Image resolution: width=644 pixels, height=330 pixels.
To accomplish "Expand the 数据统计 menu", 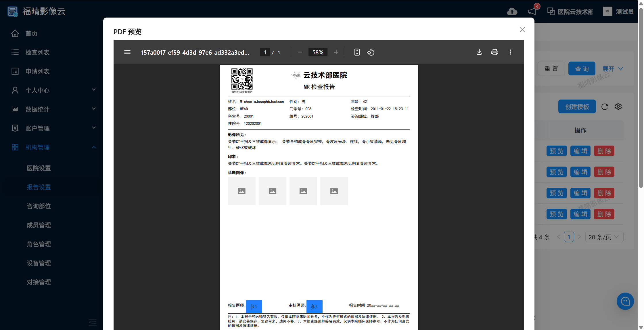I will (53, 109).
